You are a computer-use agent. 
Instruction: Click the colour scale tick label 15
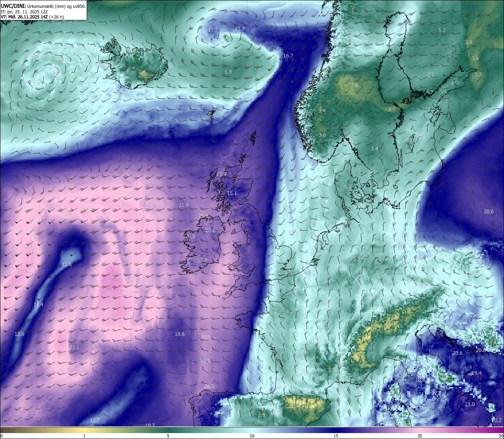click(x=336, y=436)
